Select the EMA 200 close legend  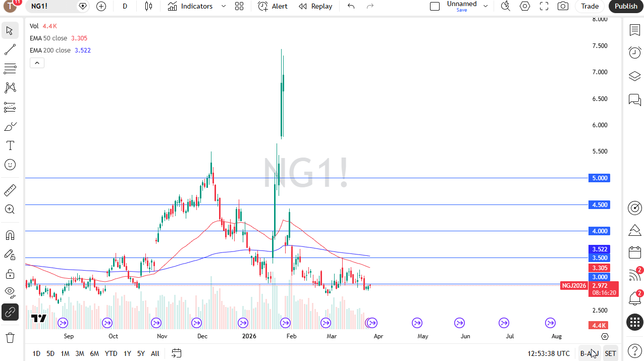pos(60,50)
